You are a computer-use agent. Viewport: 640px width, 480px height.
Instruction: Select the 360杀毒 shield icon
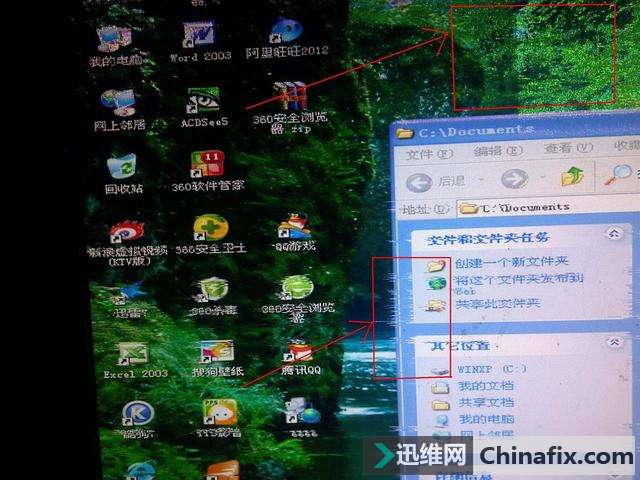coord(212,289)
